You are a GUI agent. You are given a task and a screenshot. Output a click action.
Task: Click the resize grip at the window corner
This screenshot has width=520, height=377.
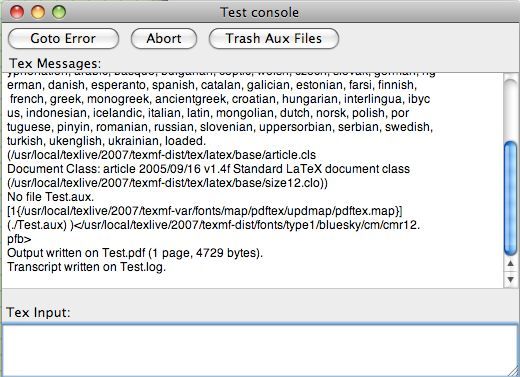(513, 371)
